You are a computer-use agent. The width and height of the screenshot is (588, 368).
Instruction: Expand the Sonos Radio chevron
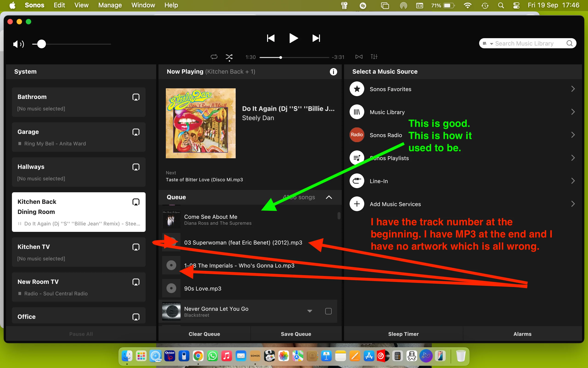(x=573, y=135)
